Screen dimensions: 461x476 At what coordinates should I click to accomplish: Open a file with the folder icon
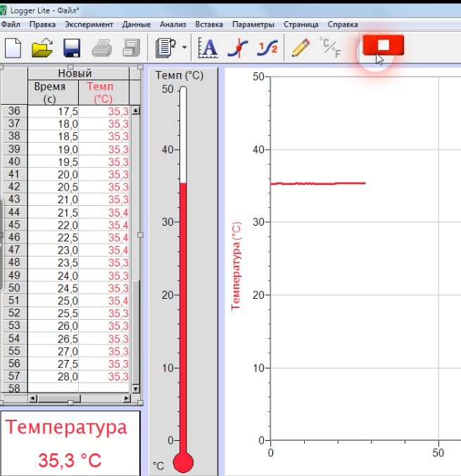(x=42, y=48)
